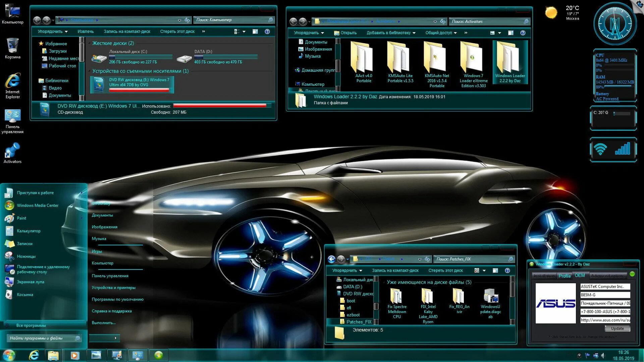
Task: Switch to the Profile tab in Windows Loader
Action: click(x=565, y=276)
